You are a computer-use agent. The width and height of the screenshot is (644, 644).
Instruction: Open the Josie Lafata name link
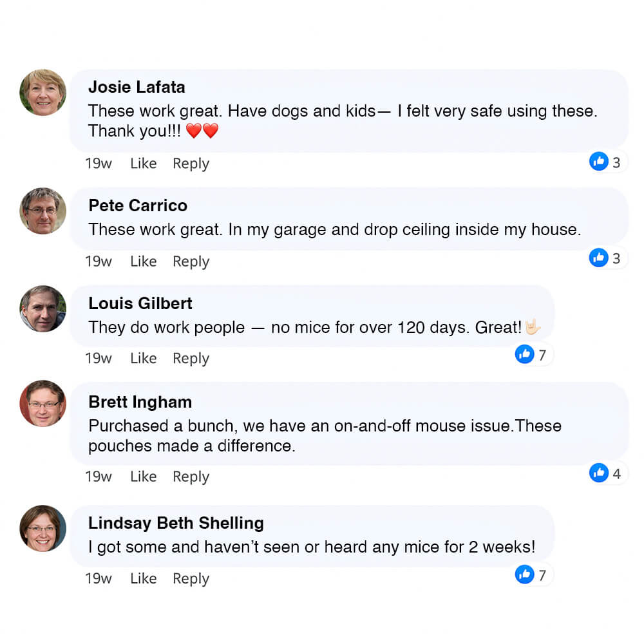pyautogui.click(x=137, y=87)
